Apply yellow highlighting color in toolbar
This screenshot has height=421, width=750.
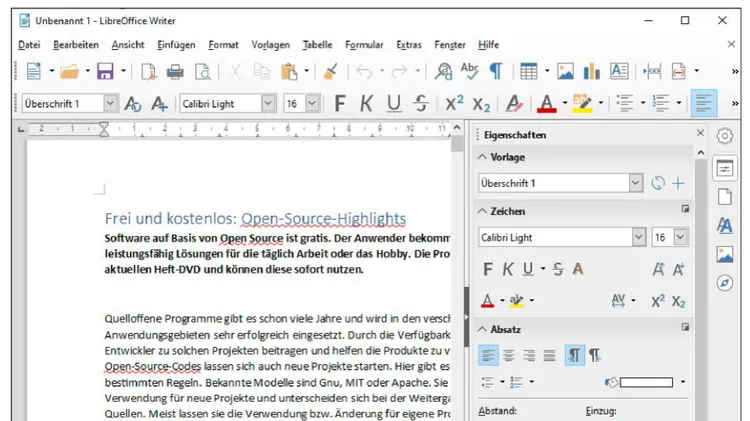(x=582, y=103)
